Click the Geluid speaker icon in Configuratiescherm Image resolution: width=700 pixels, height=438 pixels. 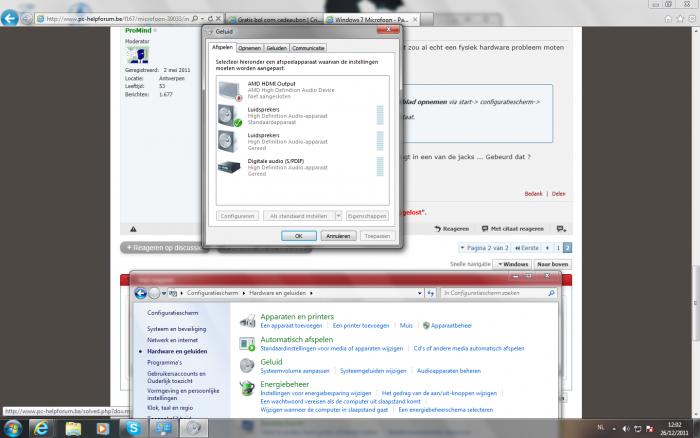[247, 366]
